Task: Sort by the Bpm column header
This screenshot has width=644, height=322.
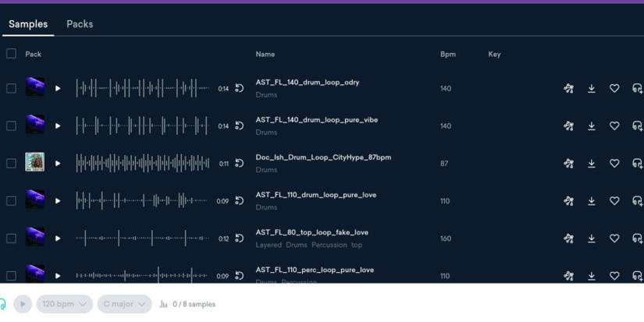Action: (x=448, y=54)
